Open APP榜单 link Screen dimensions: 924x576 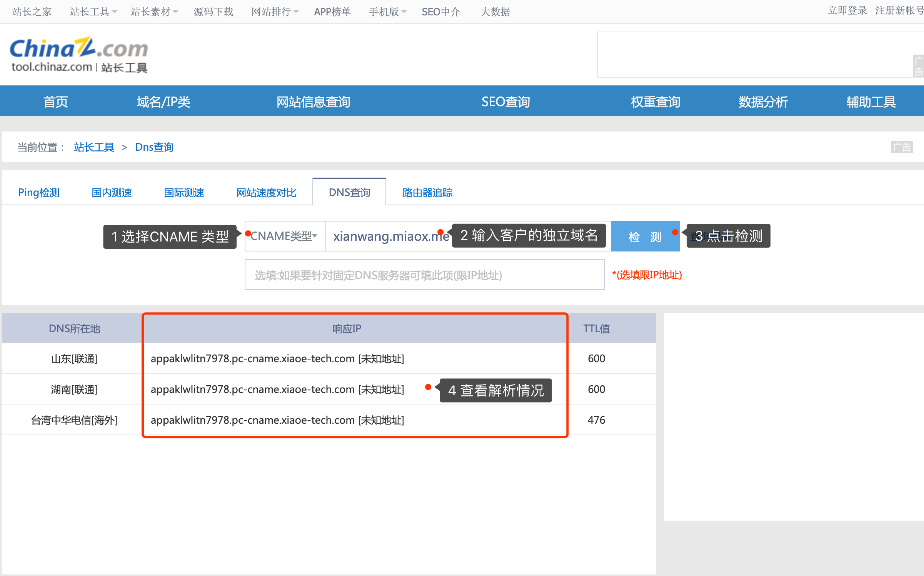pos(332,12)
